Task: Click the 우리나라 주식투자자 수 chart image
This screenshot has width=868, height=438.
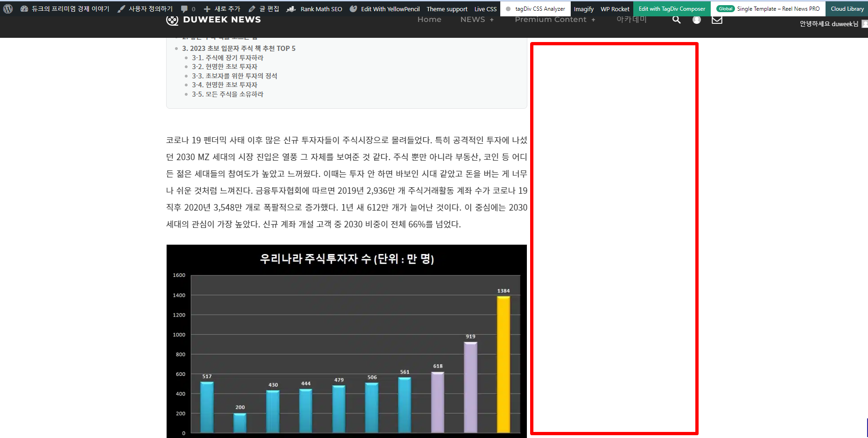Action: [347, 341]
